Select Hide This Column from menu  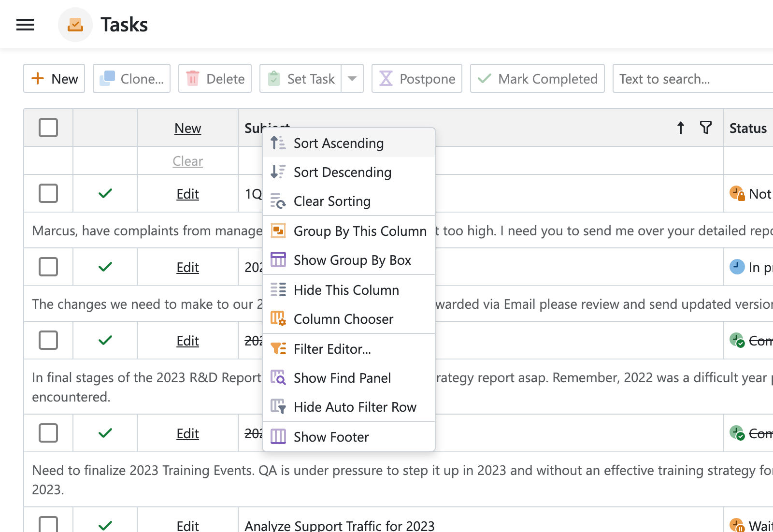click(x=346, y=290)
